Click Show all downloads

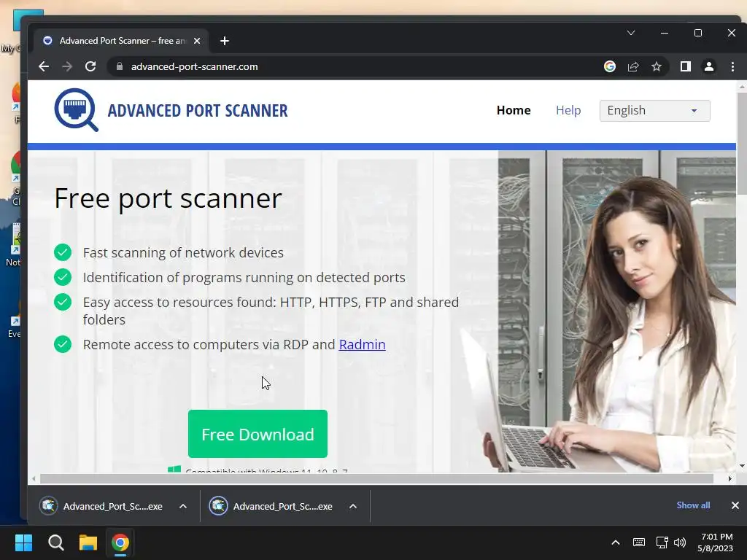(x=693, y=505)
